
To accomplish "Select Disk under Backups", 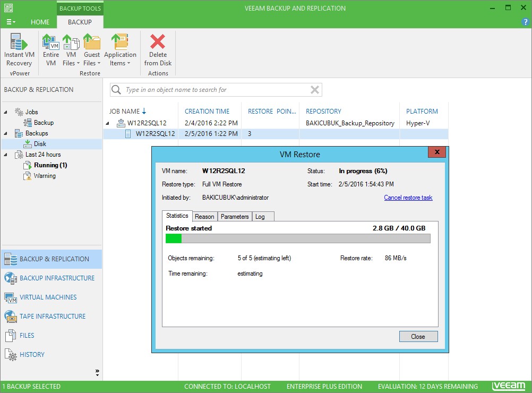I will click(x=40, y=144).
